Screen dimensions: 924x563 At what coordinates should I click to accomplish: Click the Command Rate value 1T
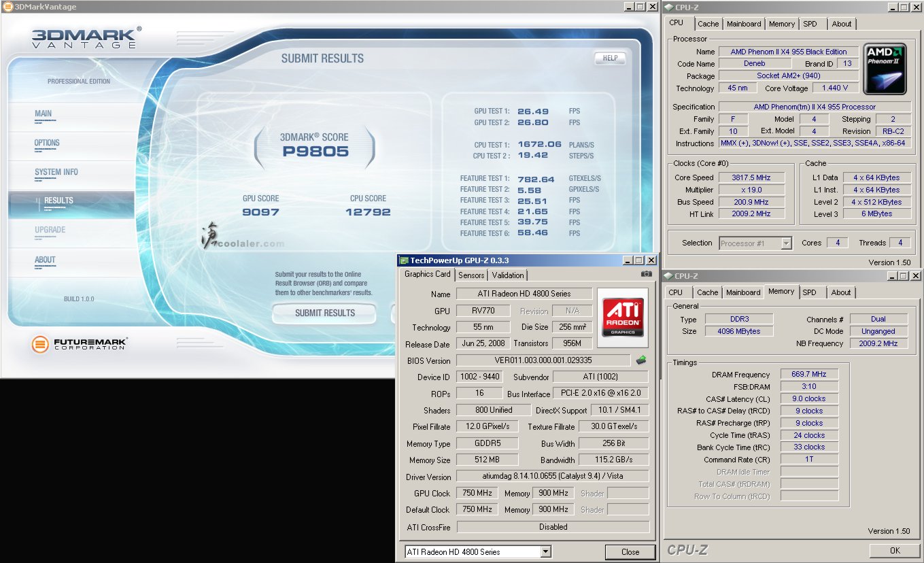click(809, 459)
